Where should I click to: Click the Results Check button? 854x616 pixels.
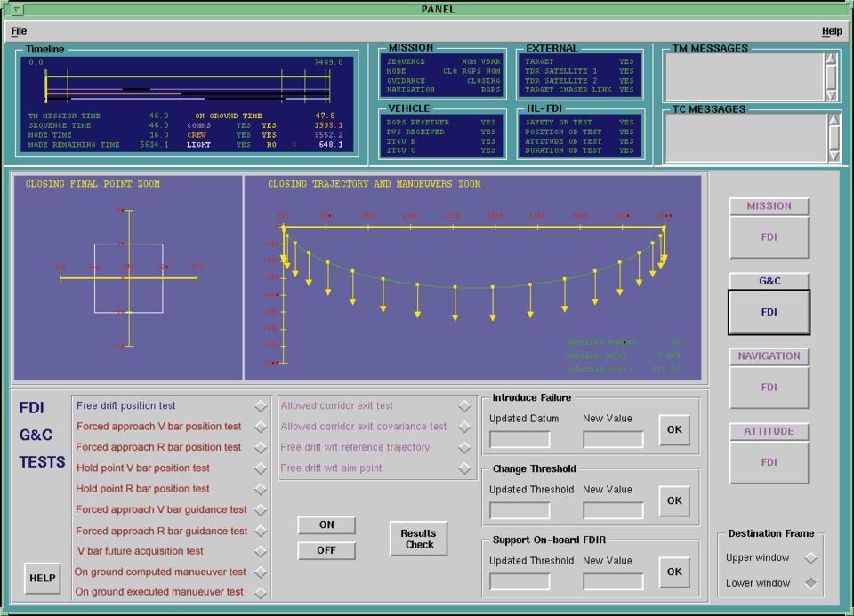pyautogui.click(x=418, y=540)
